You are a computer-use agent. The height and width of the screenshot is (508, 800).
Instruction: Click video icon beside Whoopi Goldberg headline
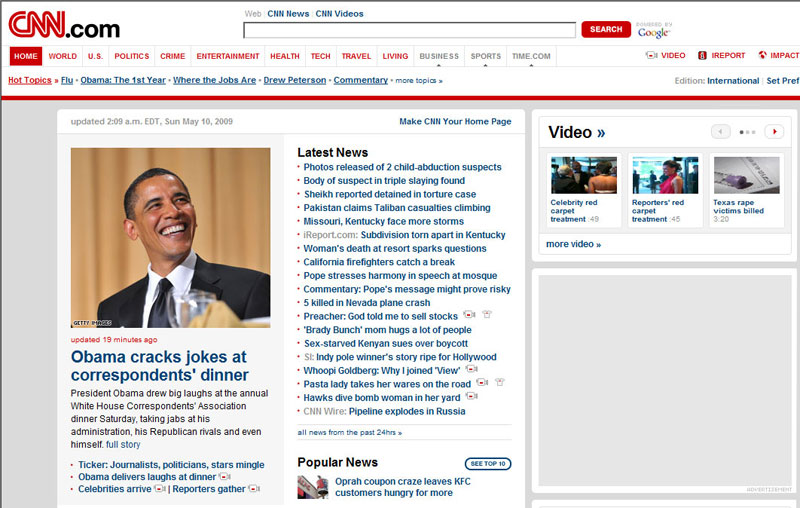tap(471, 370)
